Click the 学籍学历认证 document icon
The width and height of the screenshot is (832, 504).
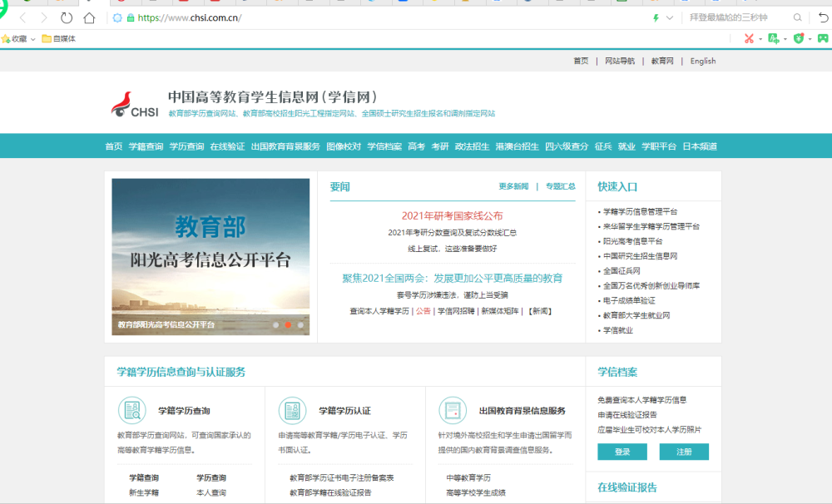point(292,411)
